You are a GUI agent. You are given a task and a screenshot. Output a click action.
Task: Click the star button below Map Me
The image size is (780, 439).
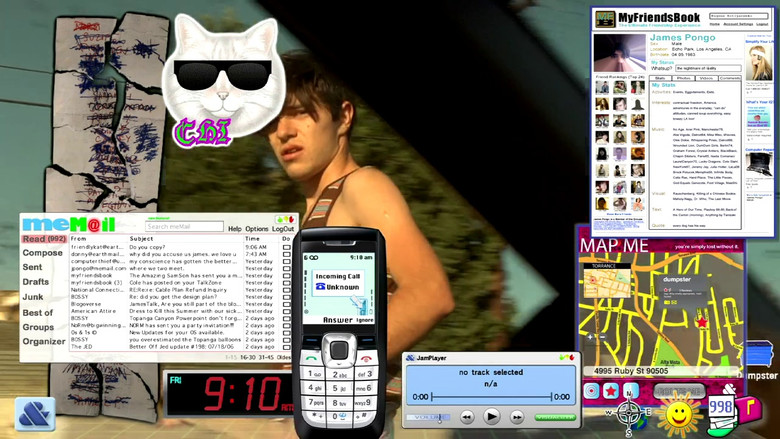click(610, 391)
